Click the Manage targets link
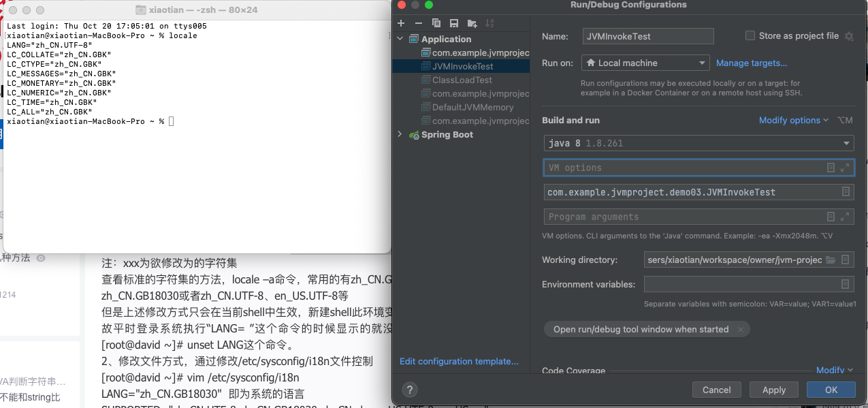This screenshot has width=868, height=408. pos(752,63)
